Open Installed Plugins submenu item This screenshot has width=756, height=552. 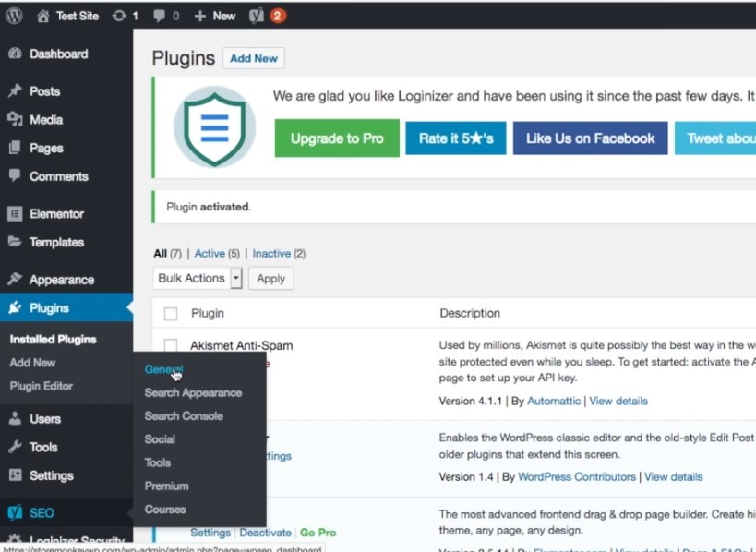pyautogui.click(x=53, y=339)
